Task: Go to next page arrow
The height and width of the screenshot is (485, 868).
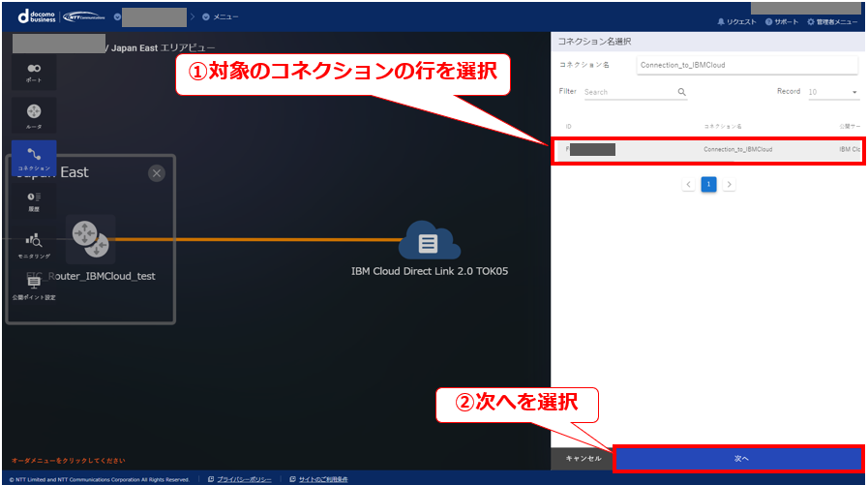Action: coord(729,184)
